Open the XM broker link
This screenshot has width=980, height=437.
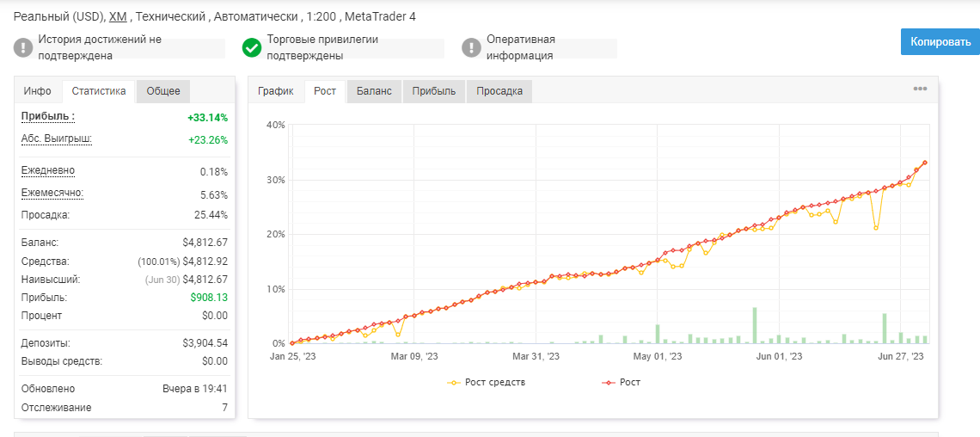click(x=118, y=17)
